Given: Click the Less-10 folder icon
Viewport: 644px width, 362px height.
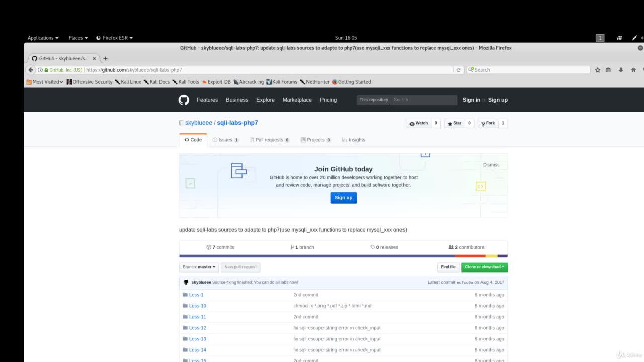Looking at the screenshot, I should tap(185, 306).
